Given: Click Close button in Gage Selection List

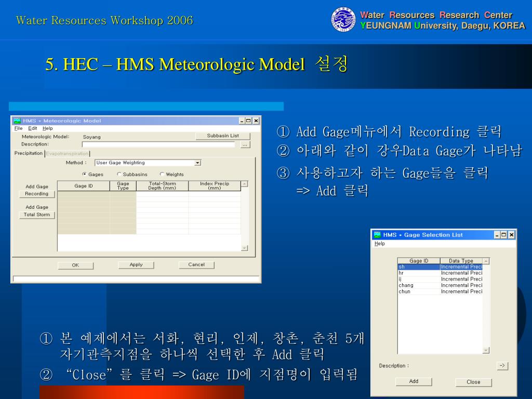Looking at the screenshot, I should [473, 382].
